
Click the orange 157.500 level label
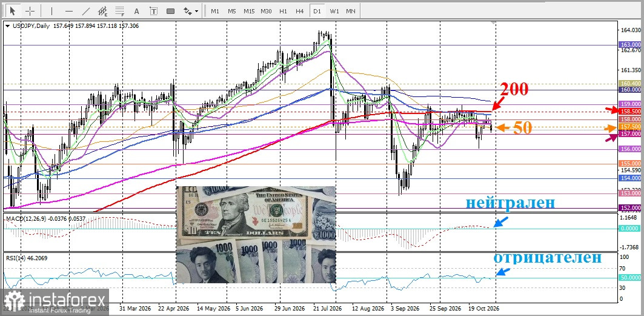[630, 127]
